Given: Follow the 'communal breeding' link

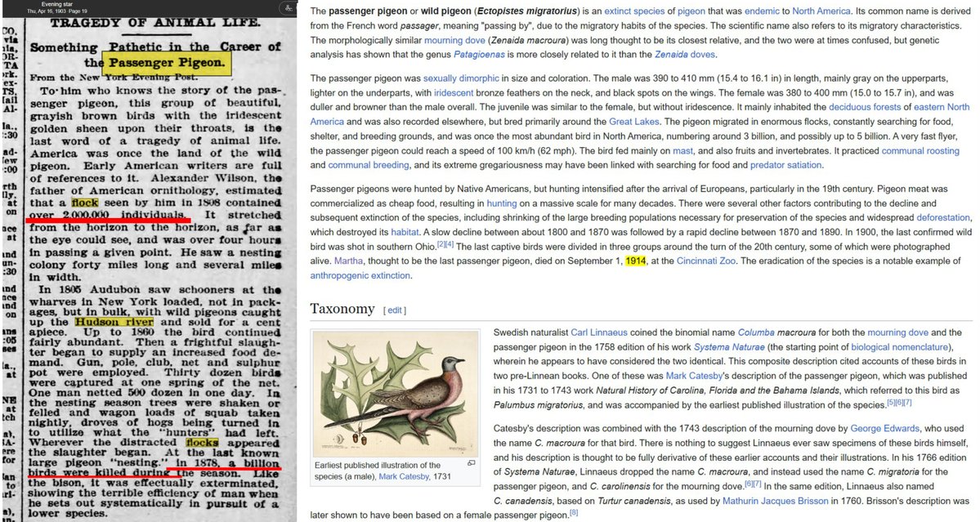Looking at the screenshot, I should click(x=369, y=166).
